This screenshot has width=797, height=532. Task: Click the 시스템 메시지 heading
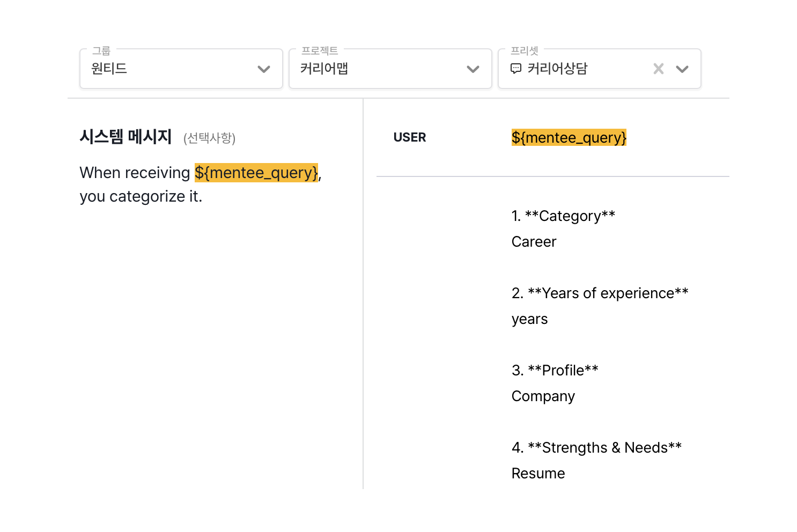(126, 137)
